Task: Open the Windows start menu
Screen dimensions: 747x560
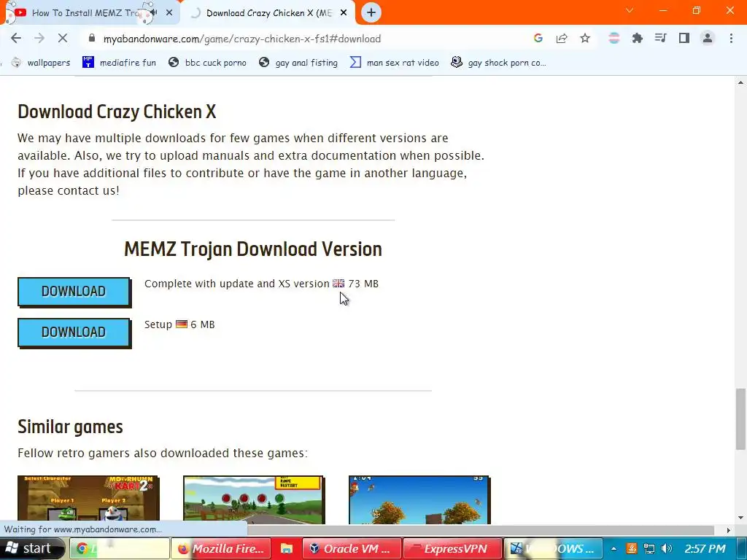Action: click(x=31, y=548)
